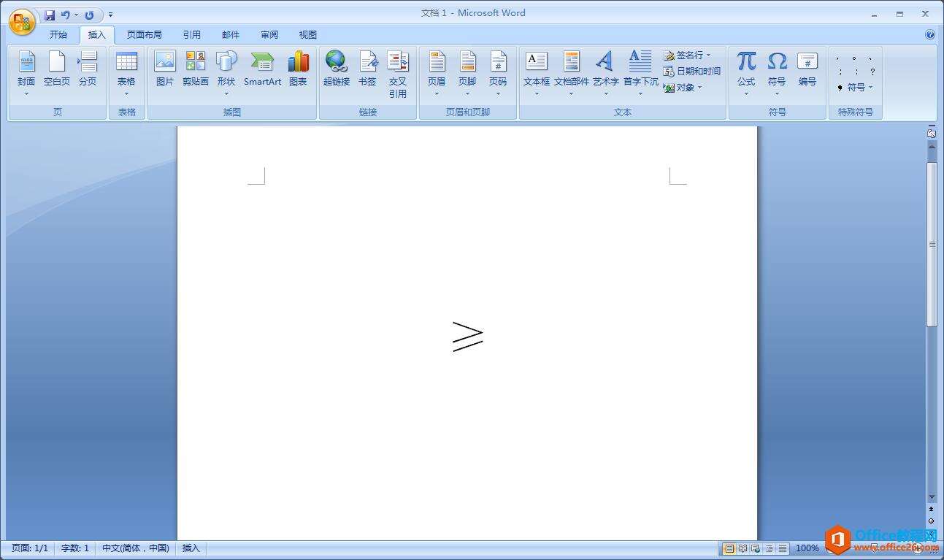Image resolution: width=944 pixels, height=560 pixels.
Task: Open the Customize Quick Access Toolbar arrow
Action: (x=111, y=15)
